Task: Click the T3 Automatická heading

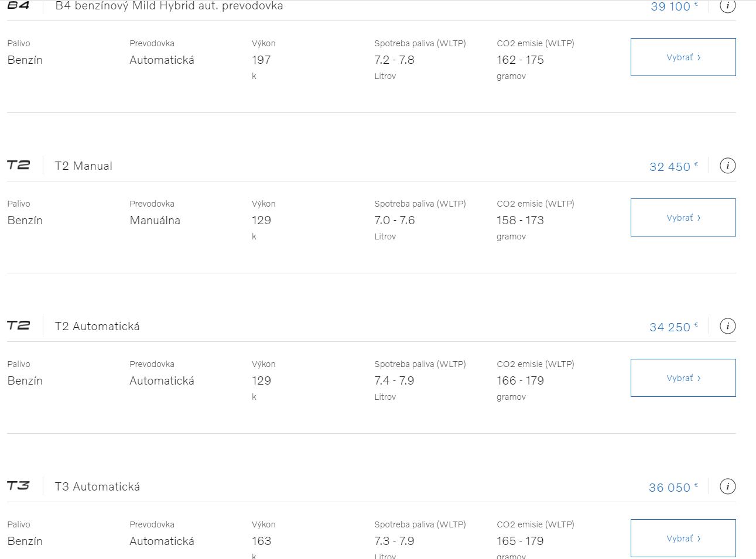Action: coord(97,487)
